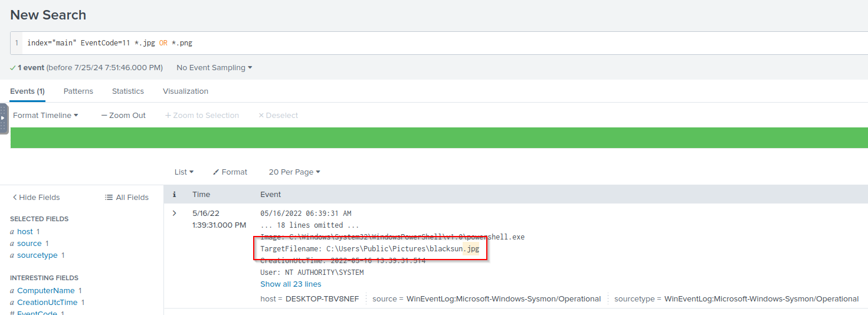
Task: Change the 20 Per Page setting
Action: click(x=294, y=172)
